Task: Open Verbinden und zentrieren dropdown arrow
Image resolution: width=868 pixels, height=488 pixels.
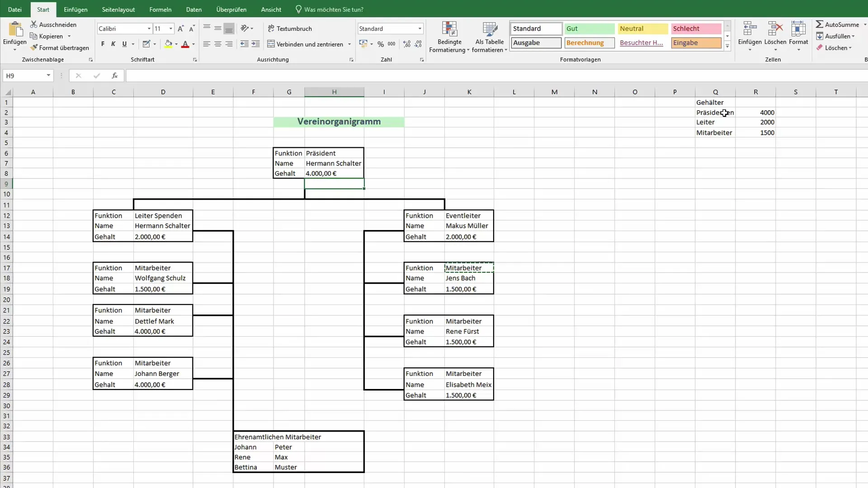Action: [x=349, y=44]
